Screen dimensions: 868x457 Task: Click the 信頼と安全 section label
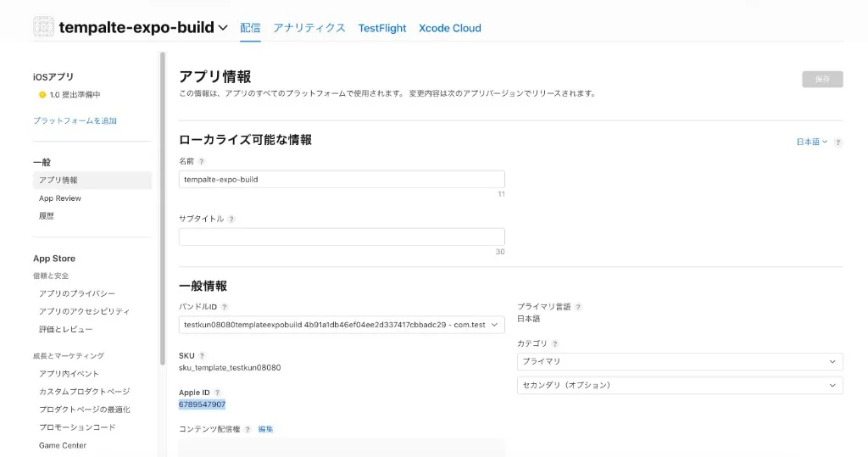click(x=51, y=276)
